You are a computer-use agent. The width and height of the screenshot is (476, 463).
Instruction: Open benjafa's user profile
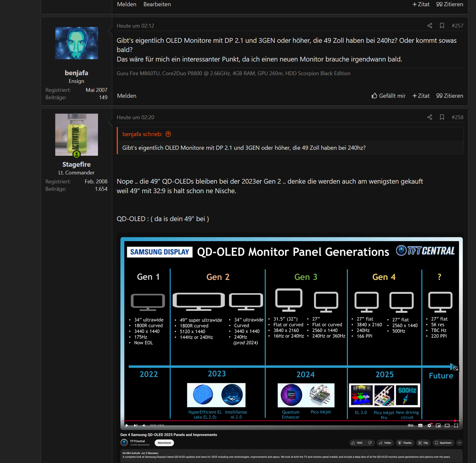(76, 73)
